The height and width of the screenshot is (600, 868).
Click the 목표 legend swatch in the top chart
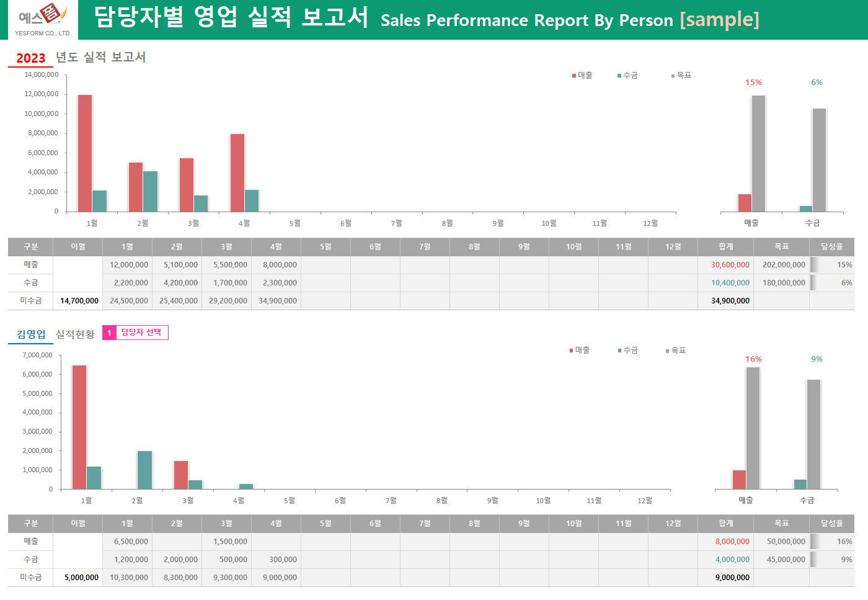[x=673, y=76]
